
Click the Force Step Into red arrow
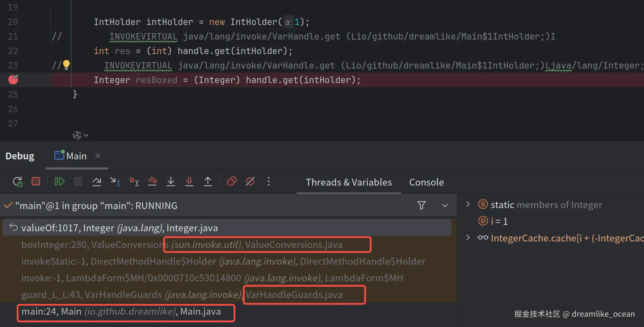tap(189, 181)
